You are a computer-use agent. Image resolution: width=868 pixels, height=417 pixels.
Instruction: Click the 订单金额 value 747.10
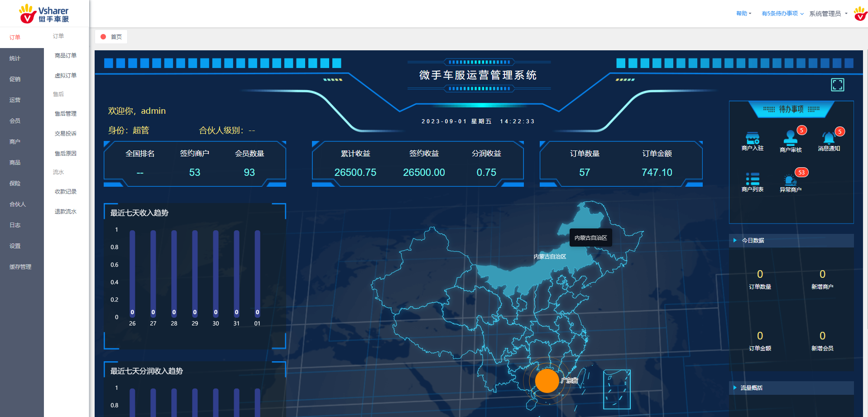tap(657, 173)
